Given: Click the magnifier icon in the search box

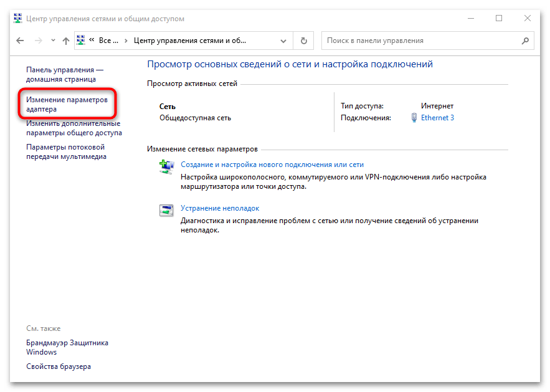Looking at the screenshot, I should (x=525, y=41).
